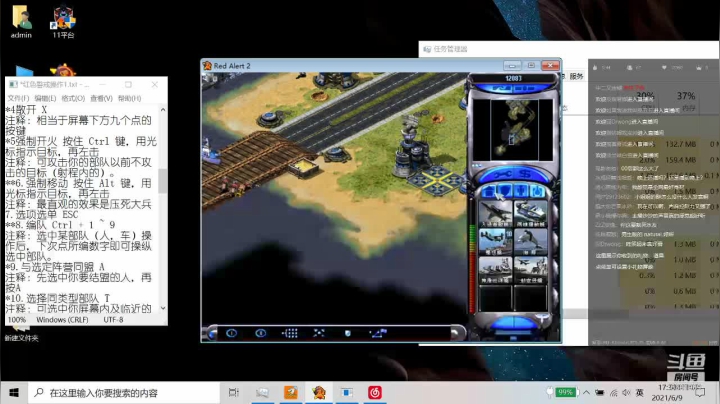The image size is (720, 404).
Task: Click the 99% battery indicator in tray
Action: pos(564,392)
